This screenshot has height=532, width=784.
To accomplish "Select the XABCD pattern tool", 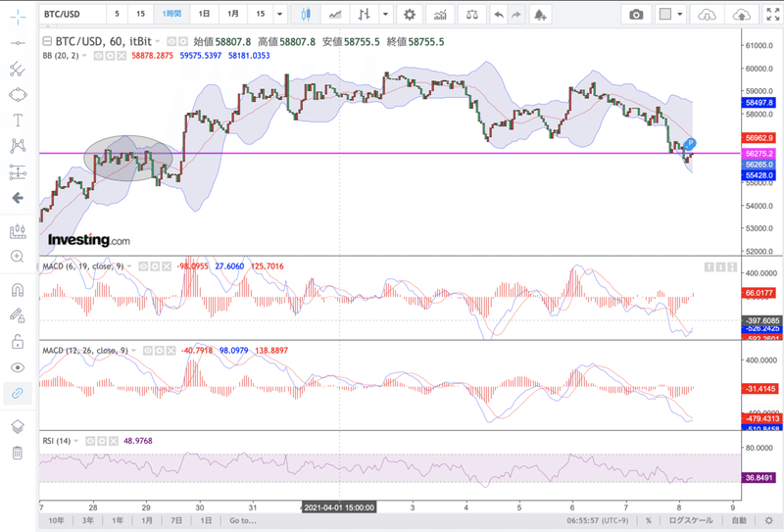I will point(18,146).
